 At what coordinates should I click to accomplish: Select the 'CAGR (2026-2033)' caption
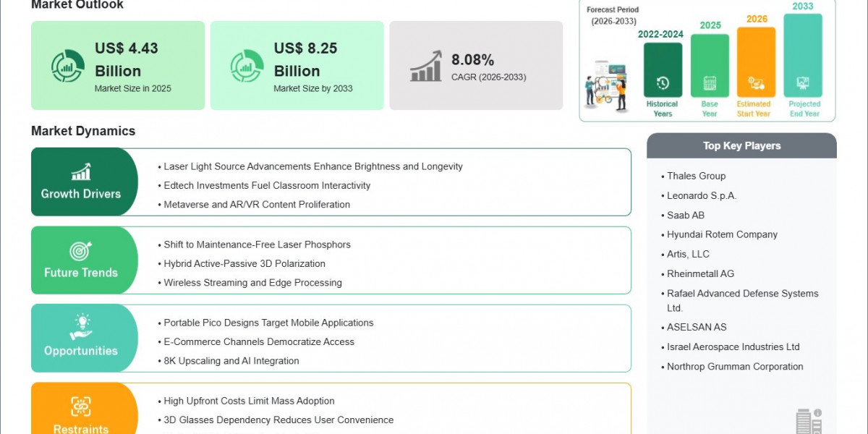pyautogui.click(x=489, y=77)
